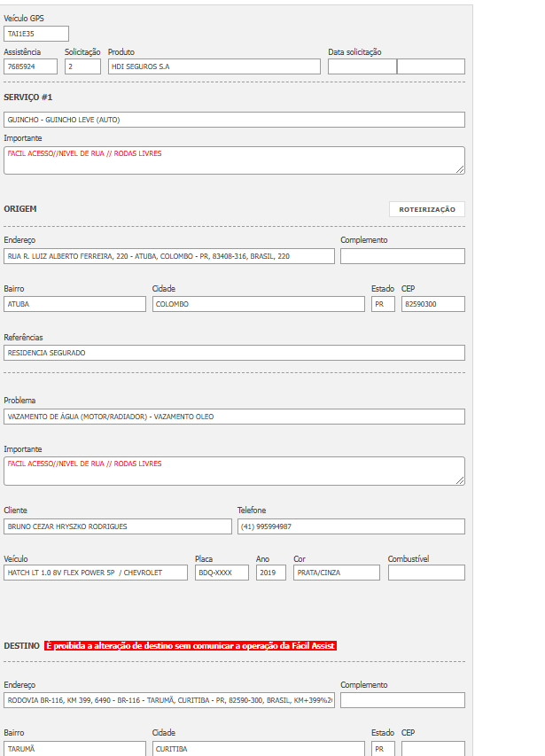
Task: Click the Destino Complemento field
Action: pos(403,700)
